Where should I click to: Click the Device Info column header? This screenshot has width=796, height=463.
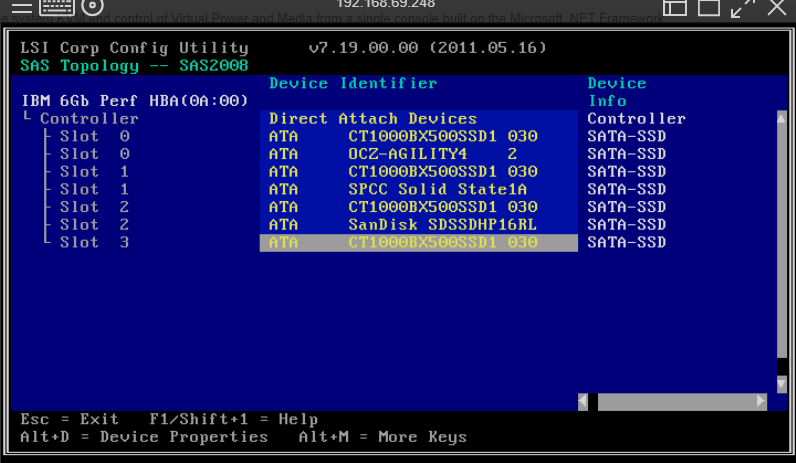tap(617, 92)
